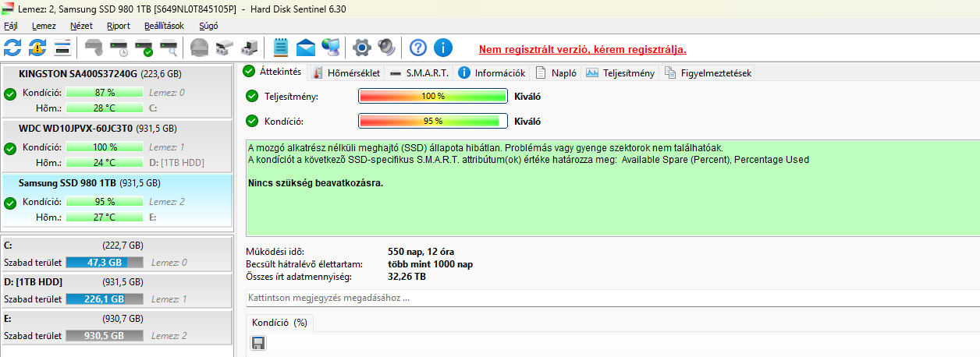Click the grey globe disk toolbar icon
Image resolution: width=980 pixels, height=357 pixels.
(x=200, y=48)
